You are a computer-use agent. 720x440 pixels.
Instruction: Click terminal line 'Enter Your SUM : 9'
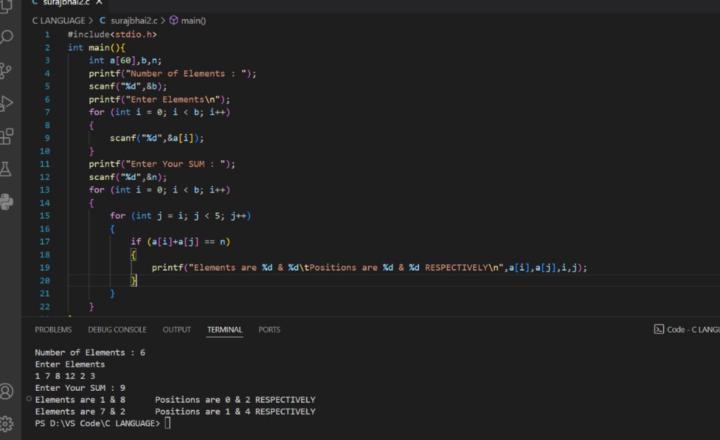point(80,388)
